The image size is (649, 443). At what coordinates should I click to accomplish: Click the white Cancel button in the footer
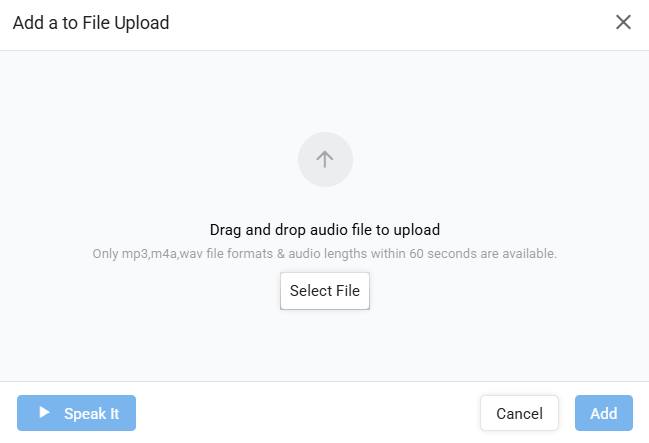coord(519,413)
